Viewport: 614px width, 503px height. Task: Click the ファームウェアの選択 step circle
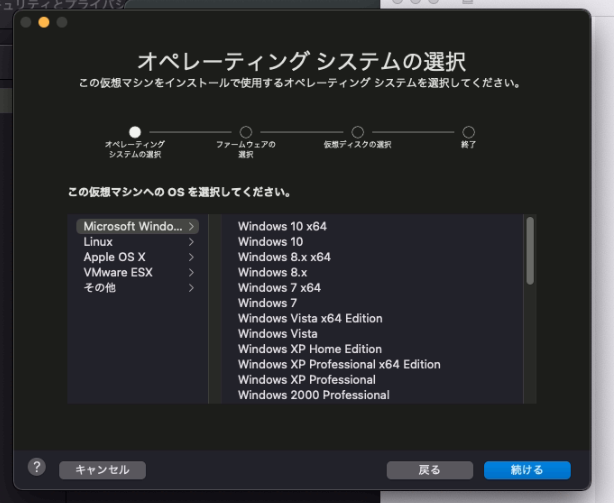[x=246, y=132]
